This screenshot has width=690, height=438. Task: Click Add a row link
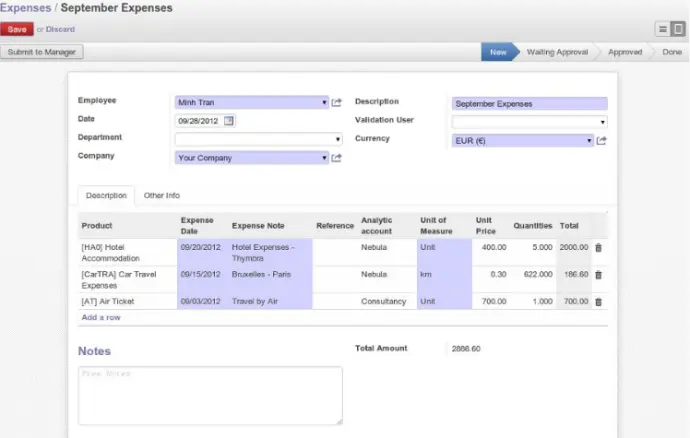[x=101, y=317]
